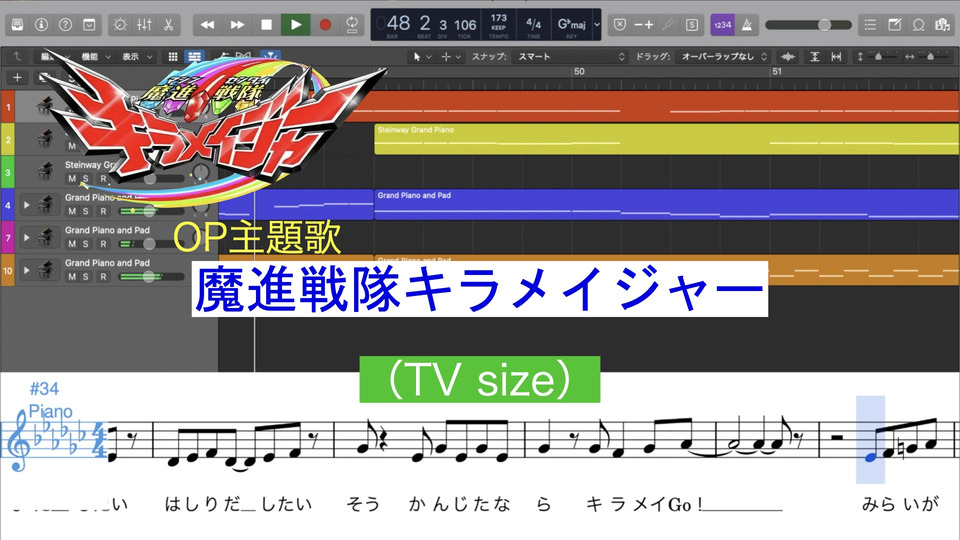This screenshot has height=540, width=960.
Task: Open the ドラッグ オーバーラップなし dropdown
Action: coord(722,56)
